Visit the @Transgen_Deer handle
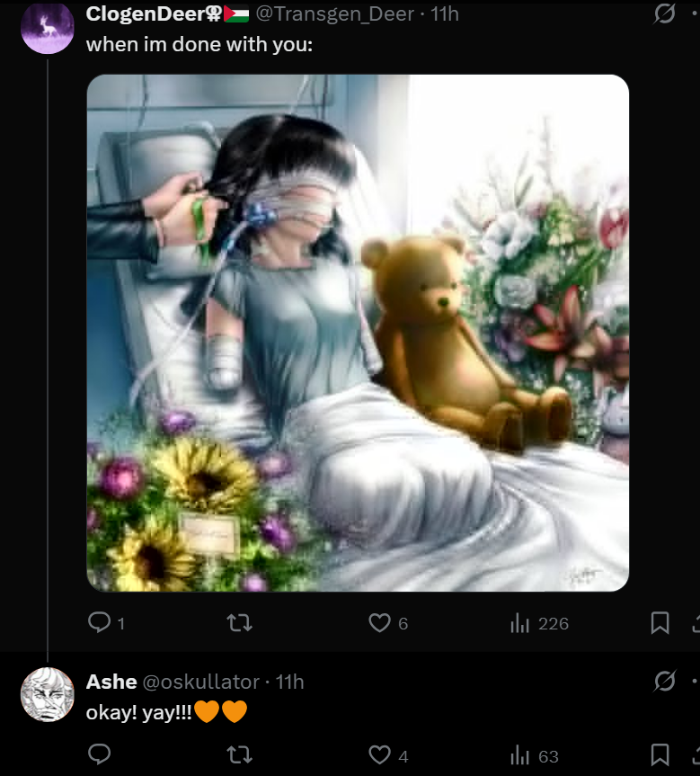 (335, 13)
